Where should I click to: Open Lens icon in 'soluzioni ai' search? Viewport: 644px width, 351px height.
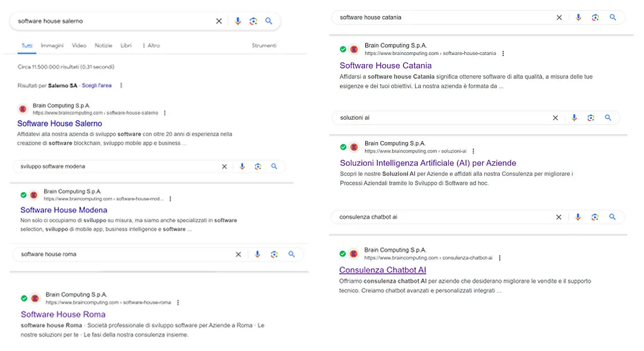click(x=591, y=118)
